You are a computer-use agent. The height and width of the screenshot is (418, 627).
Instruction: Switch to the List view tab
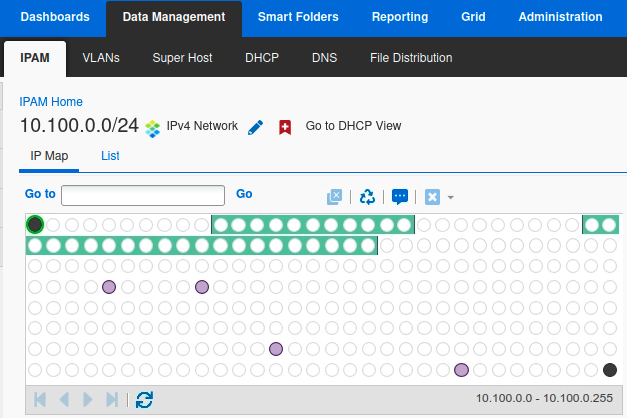[x=110, y=156]
